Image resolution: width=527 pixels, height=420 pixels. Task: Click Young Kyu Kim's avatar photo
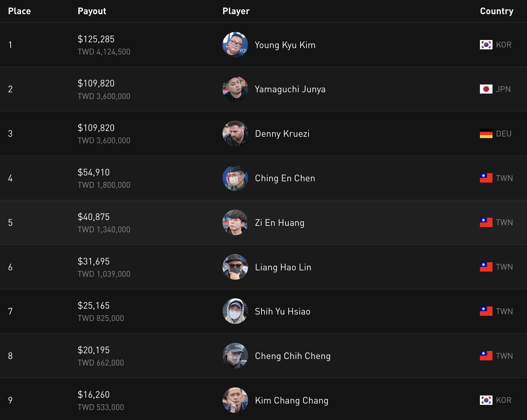235,45
